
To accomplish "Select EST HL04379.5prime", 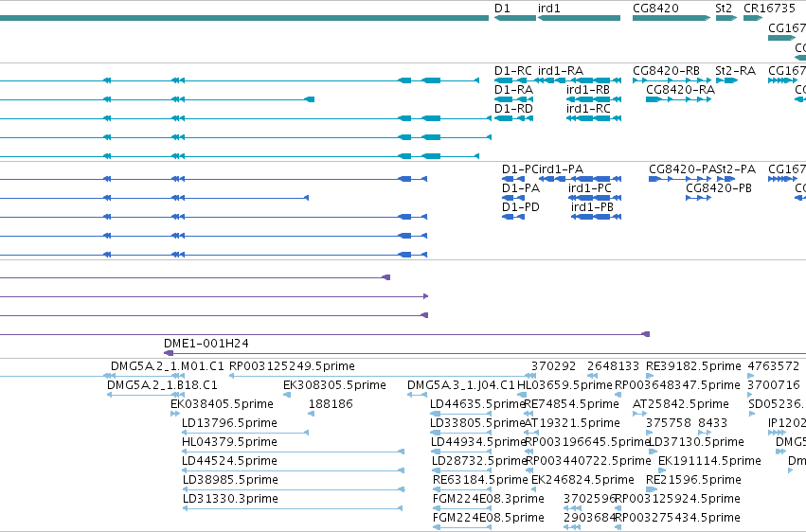I will (x=293, y=452).
